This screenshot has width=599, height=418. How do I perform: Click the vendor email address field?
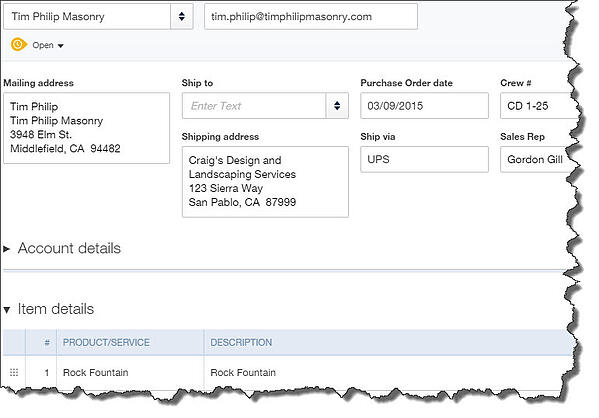(311, 16)
